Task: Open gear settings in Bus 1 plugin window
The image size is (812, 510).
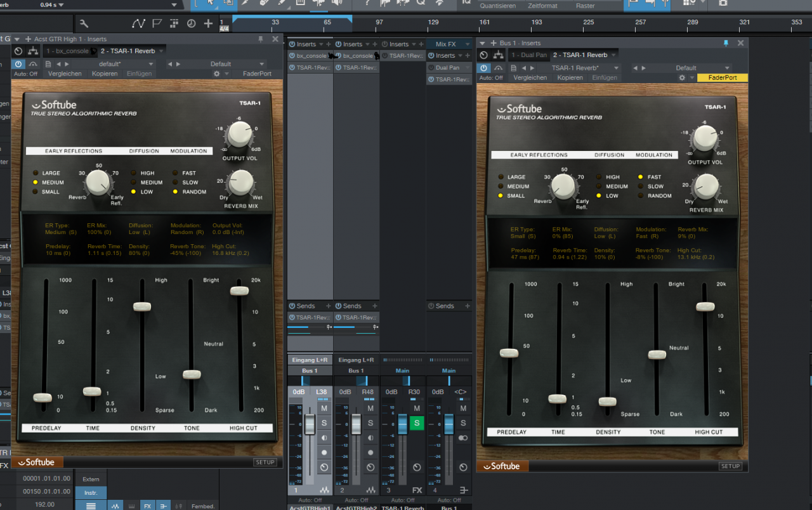Action: 682,78
